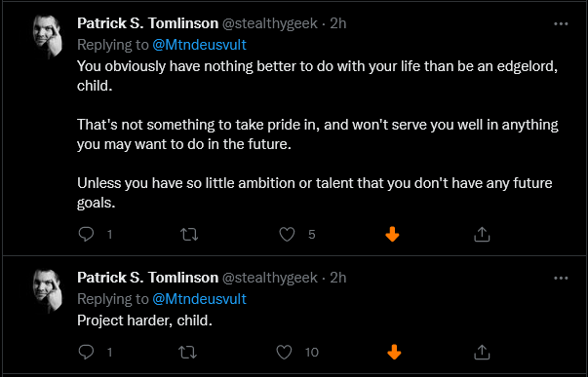The width and height of the screenshot is (588, 377).
Task: Open reply icon on the edgelord tweet
Action: [x=86, y=234]
